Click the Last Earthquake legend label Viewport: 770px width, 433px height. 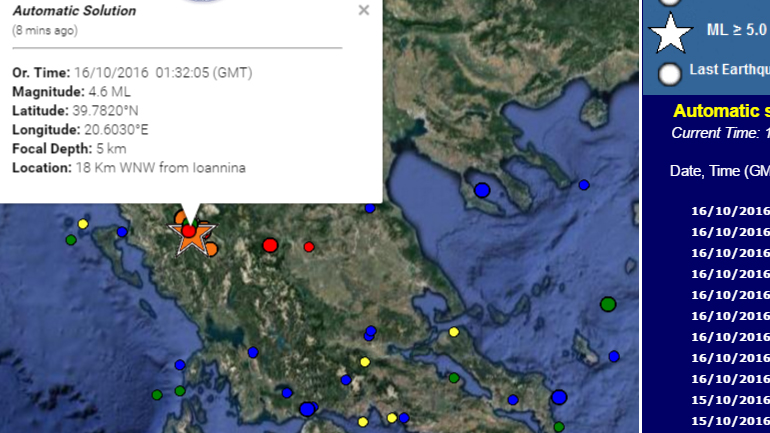(729, 70)
